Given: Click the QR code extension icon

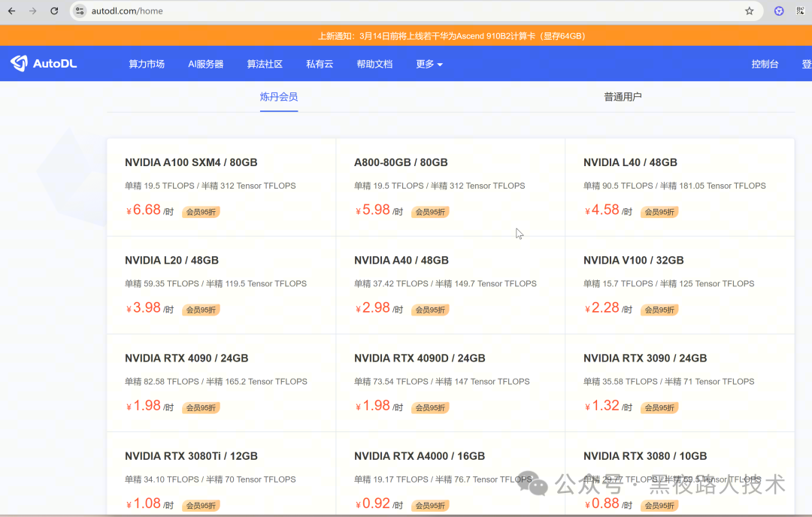Looking at the screenshot, I should (800, 11).
